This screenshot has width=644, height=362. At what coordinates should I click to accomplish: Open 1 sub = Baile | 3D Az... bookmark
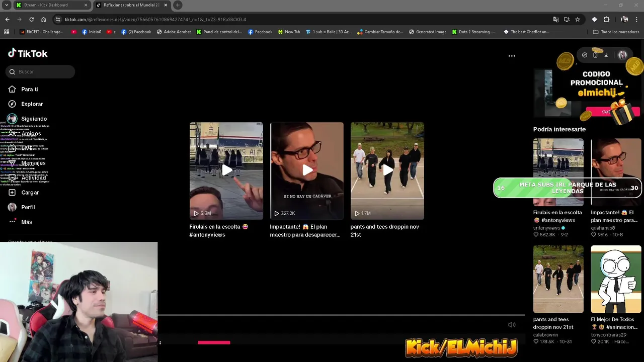tap(329, 32)
